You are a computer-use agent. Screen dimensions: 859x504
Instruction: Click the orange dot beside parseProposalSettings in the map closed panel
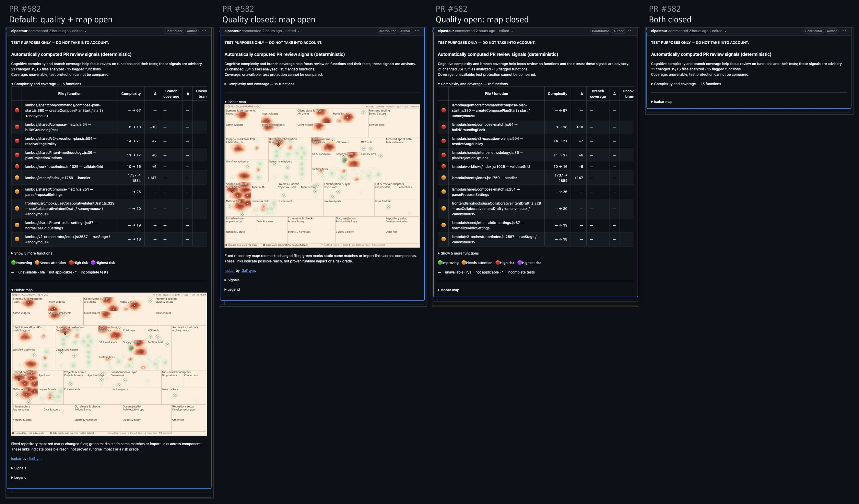coord(443,192)
